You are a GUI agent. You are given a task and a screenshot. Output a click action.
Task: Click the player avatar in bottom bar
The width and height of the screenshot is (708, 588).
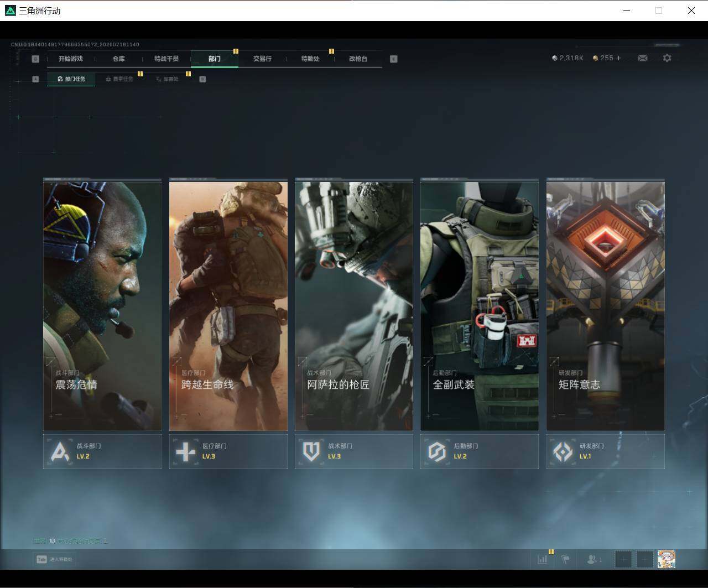click(667, 559)
